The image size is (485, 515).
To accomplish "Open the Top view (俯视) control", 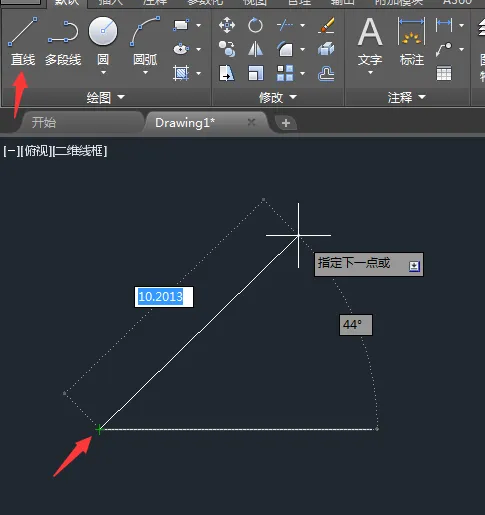I will (x=37, y=151).
